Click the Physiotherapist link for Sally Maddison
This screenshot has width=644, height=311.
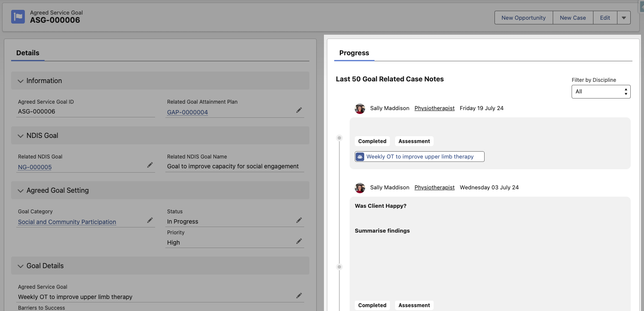(434, 108)
